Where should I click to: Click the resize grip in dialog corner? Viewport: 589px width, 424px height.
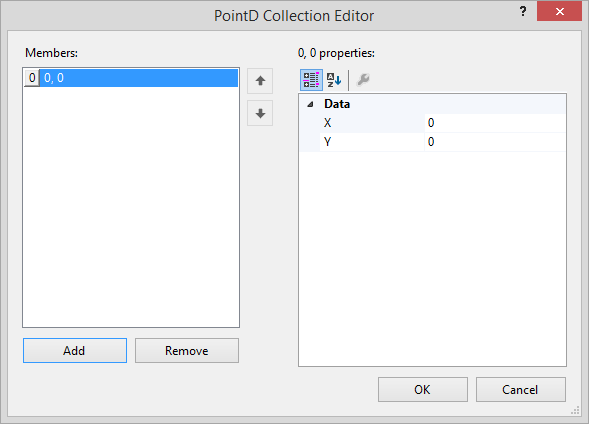coord(575,410)
